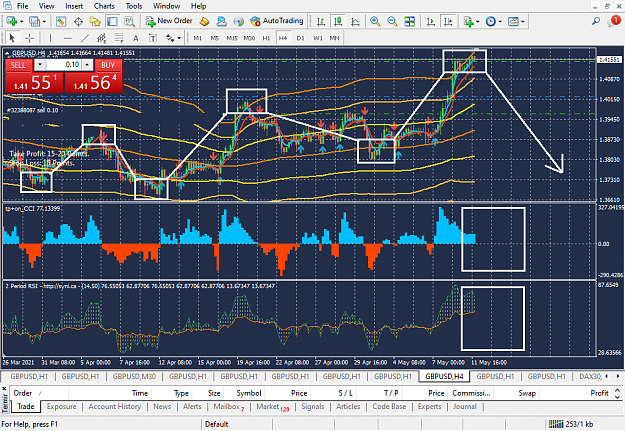This screenshot has width=625, height=431.
Task: Zoom in on the chart
Action: (x=375, y=21)
